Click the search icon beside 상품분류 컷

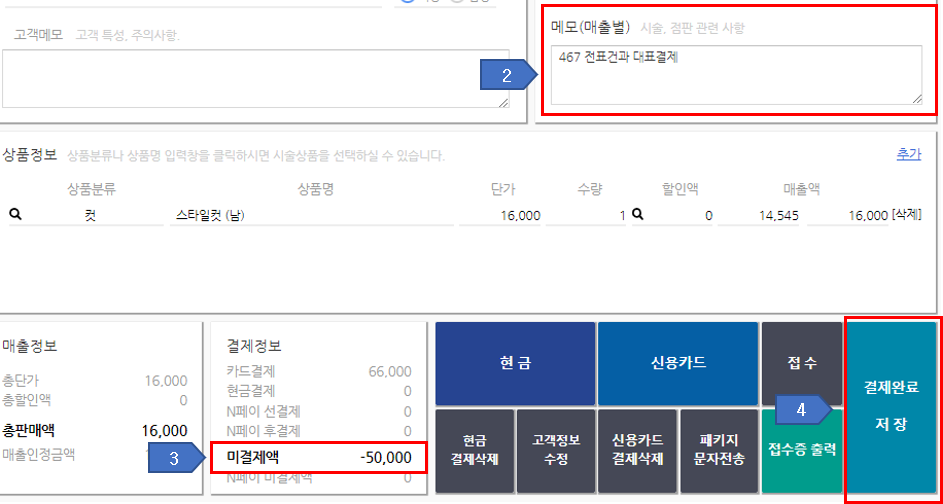(x=16, y=215)
